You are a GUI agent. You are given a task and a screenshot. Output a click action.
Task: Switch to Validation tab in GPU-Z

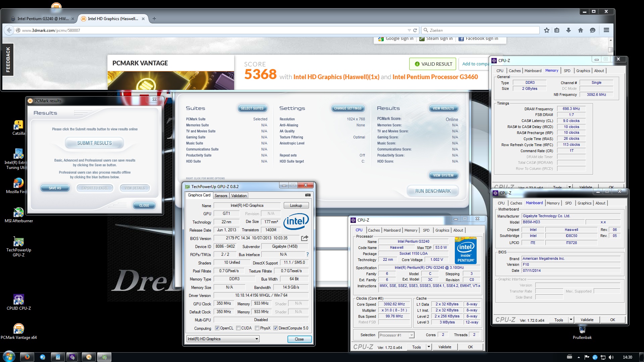point(239,196)
